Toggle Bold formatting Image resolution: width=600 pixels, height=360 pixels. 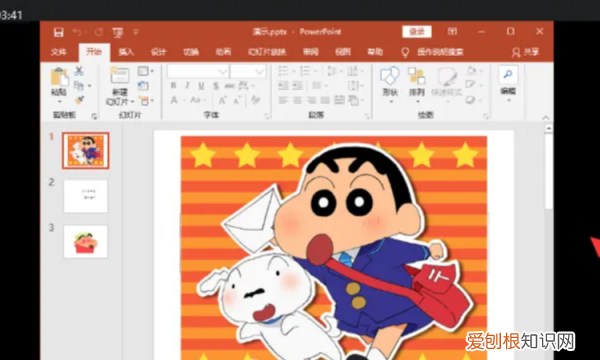tap(173, 86)
